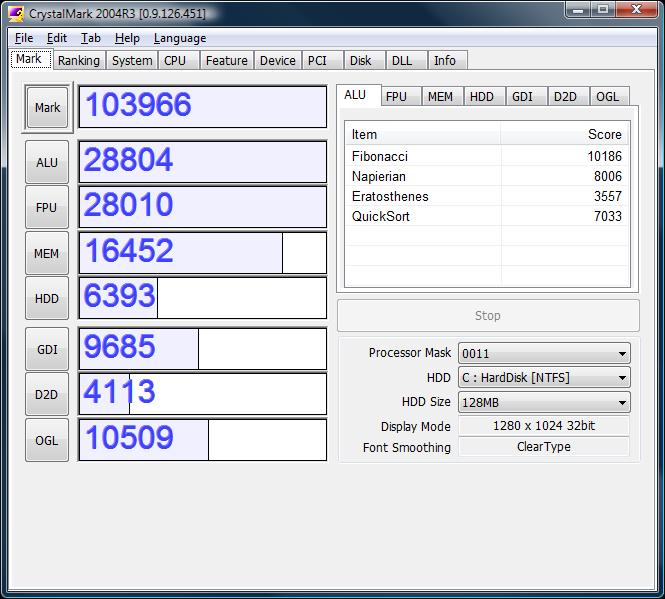Screen dimensions: 665x599
Task: Run the MEM benchmark button
Action: click(47, 253)
